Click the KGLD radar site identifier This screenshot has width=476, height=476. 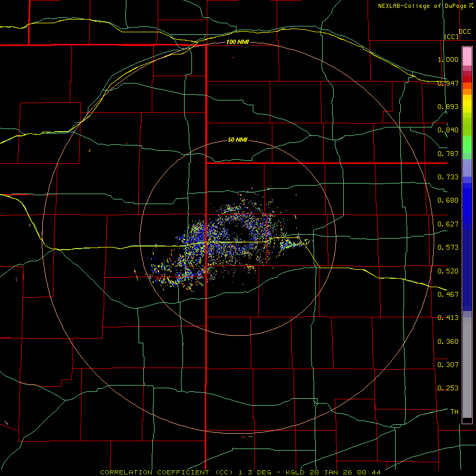296,472
